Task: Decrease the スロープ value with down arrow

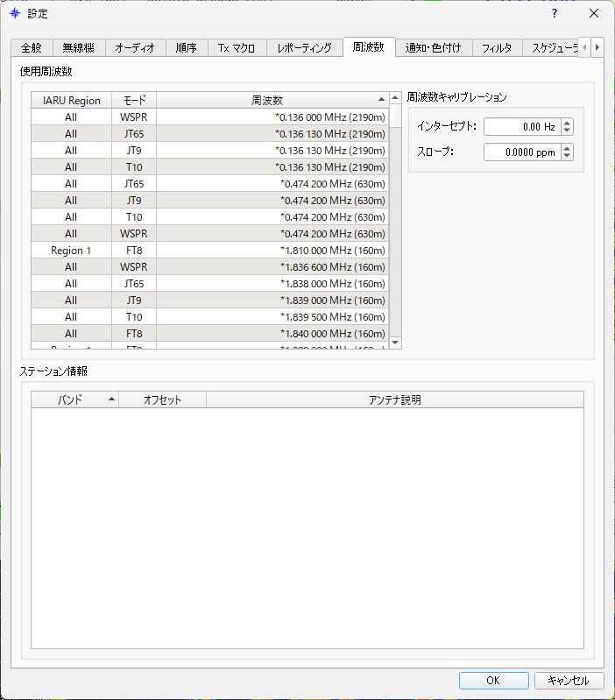Action: 567,157
